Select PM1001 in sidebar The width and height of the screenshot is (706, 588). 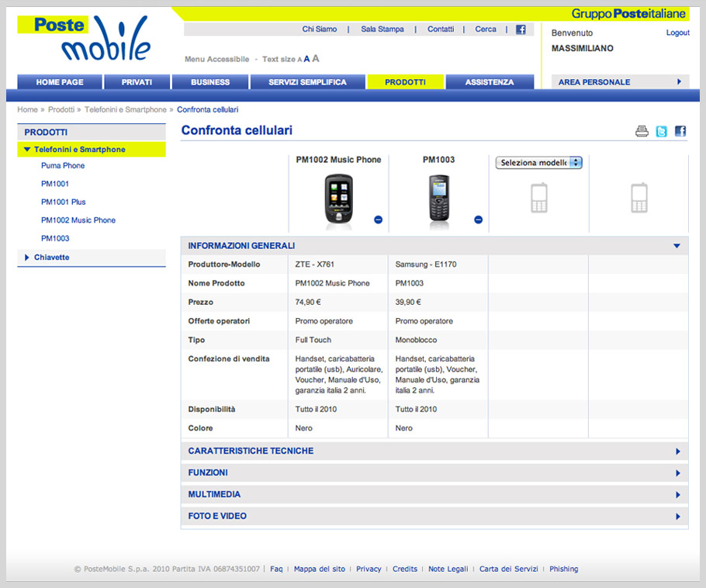point(55,184)
